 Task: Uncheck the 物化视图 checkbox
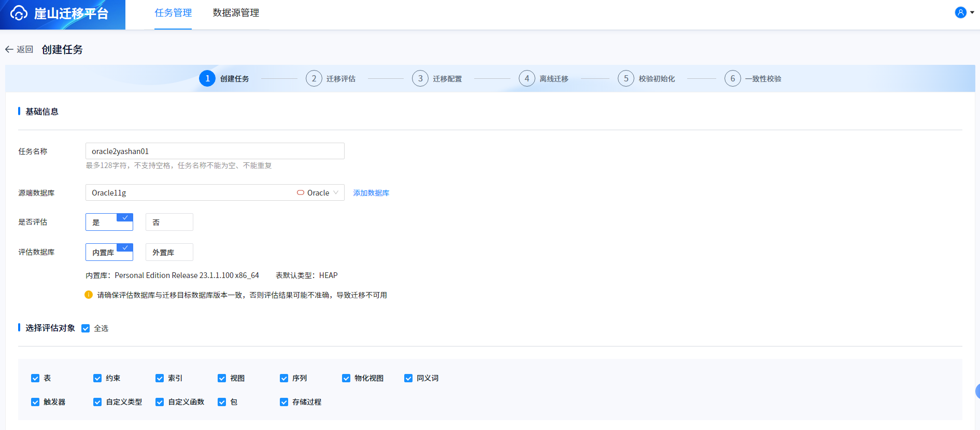pos(346,378)
